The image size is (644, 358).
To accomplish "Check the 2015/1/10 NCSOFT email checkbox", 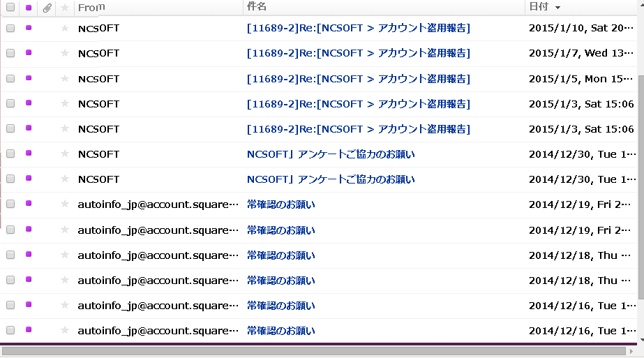I will click(10, 29).
